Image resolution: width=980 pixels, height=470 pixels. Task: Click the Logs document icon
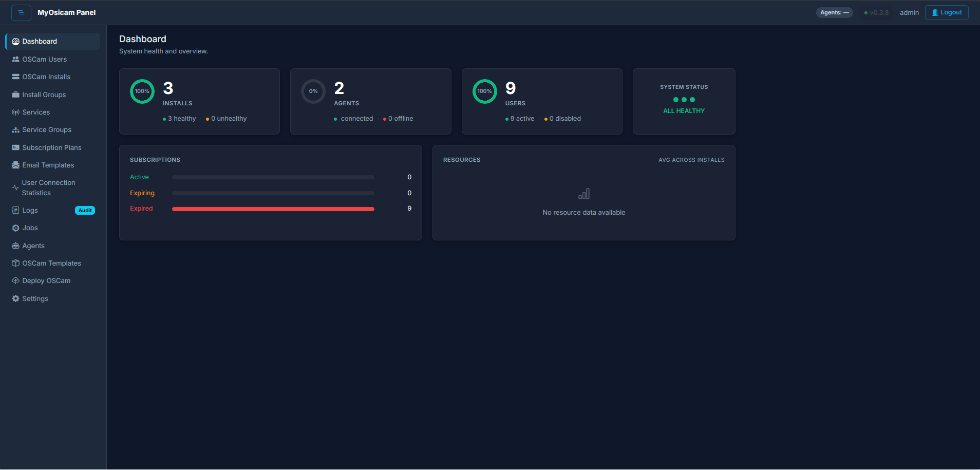[15, 210]
